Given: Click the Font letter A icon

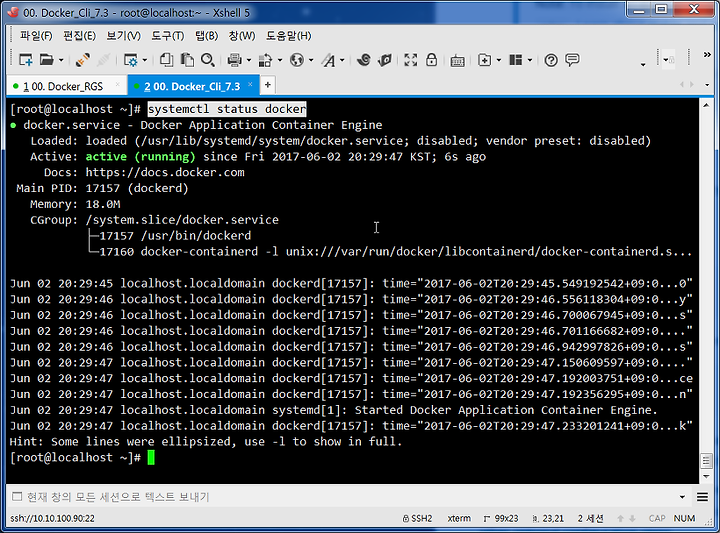Looking at the screenshot, I should [x=328, y=60].
